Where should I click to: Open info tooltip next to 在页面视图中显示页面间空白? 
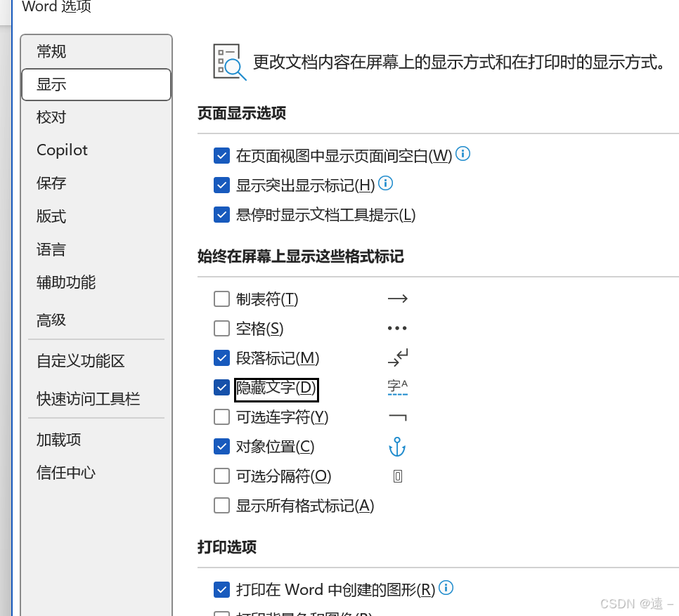tap(463, 154)
